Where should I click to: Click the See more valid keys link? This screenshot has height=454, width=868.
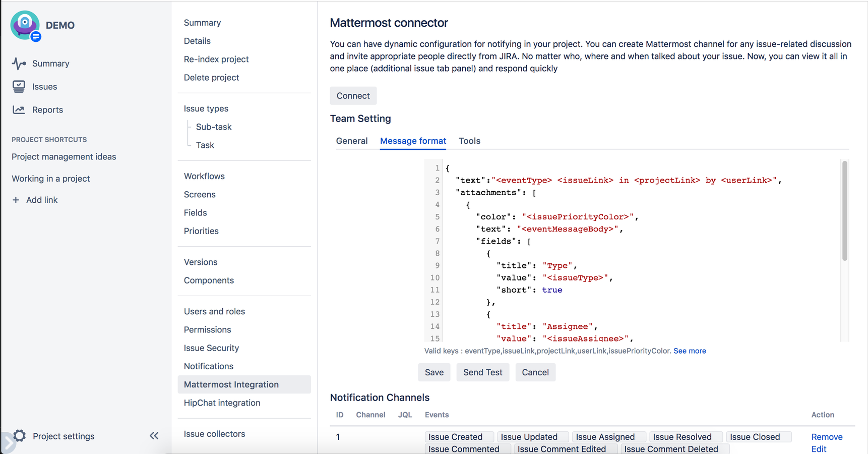click(690, 351)
